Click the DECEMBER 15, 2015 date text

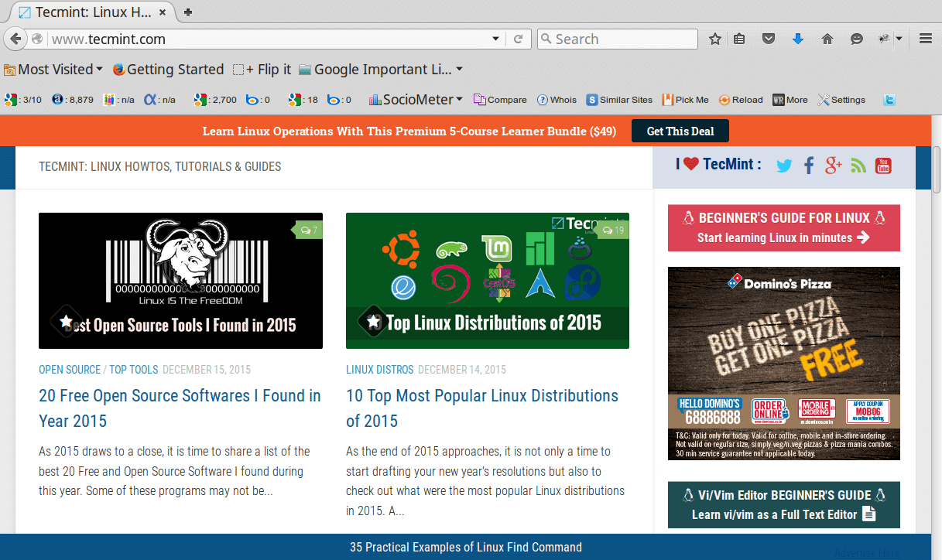pos(207,370)
